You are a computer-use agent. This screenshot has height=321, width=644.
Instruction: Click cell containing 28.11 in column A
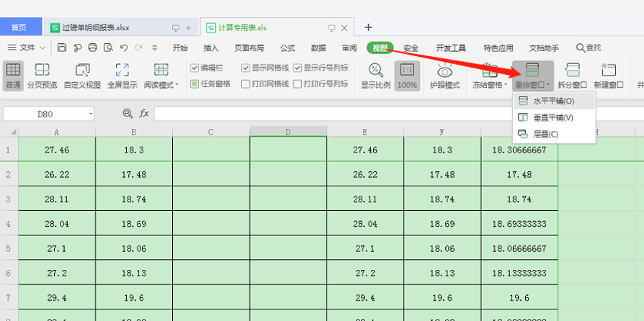[x=57, y=199]
